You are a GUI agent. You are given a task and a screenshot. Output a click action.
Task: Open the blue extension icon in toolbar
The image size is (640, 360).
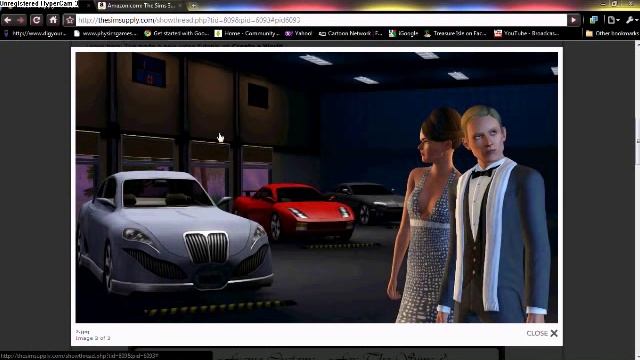594,20
